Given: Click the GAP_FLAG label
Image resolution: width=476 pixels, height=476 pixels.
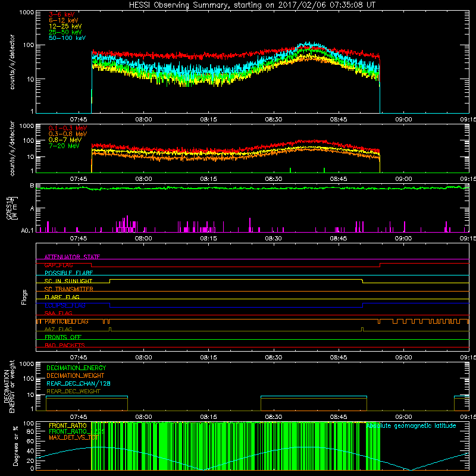Looking at the screenshot, I should pos(58,265).
